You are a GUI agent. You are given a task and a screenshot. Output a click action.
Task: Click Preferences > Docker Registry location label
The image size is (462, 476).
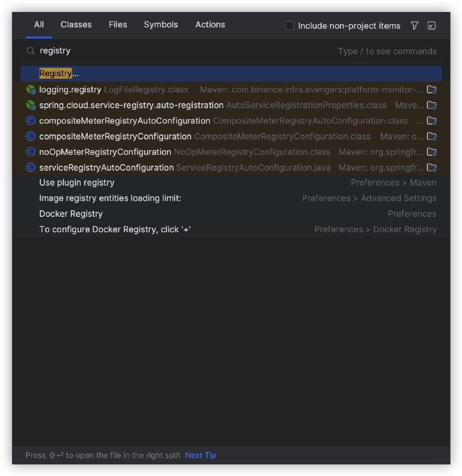point(375,230)
